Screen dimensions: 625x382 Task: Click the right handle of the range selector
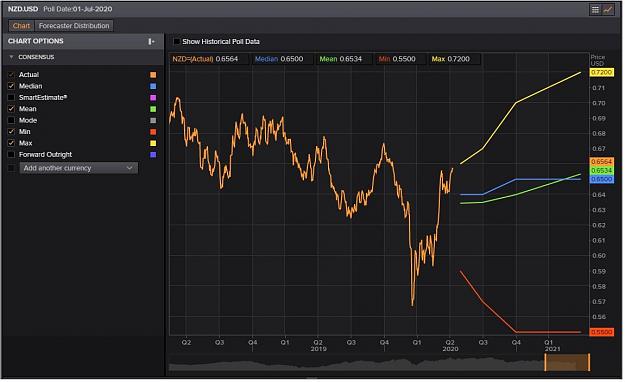(589, 362)
